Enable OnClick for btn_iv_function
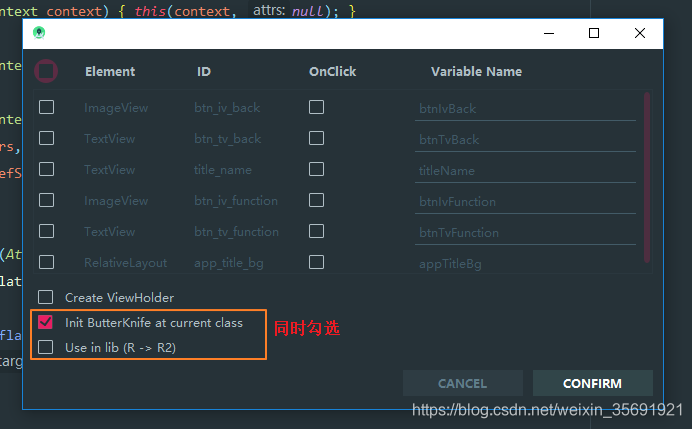The height and width of the screenshot is (429, 692). [316, 200]
